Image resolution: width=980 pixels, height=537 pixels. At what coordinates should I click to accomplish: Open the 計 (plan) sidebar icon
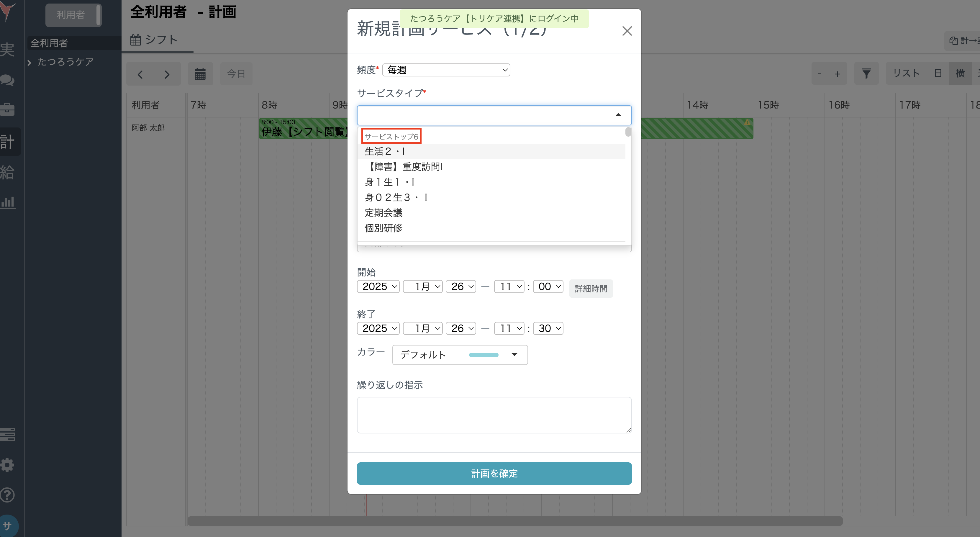click(x=8, y=141)
